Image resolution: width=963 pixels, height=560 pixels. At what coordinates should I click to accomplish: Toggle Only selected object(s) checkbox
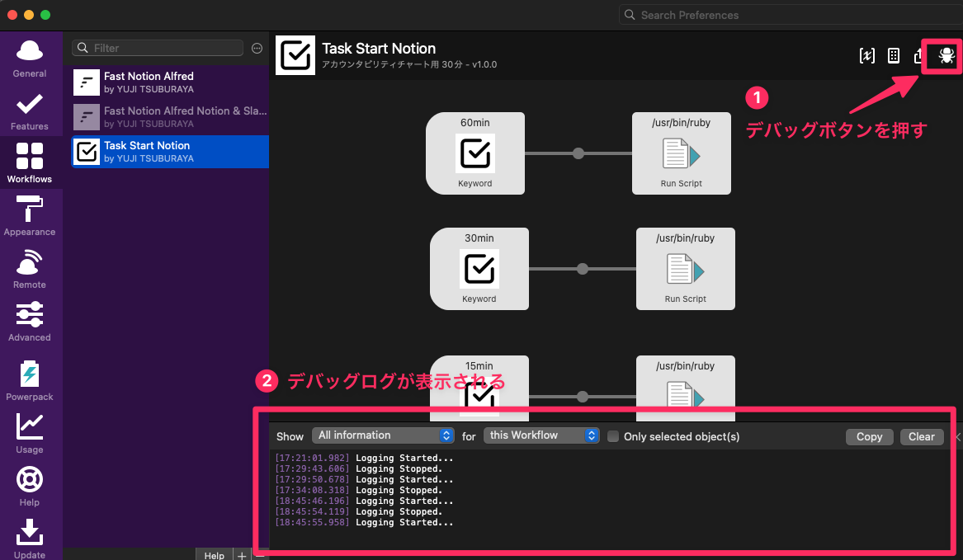coord(613,436)
